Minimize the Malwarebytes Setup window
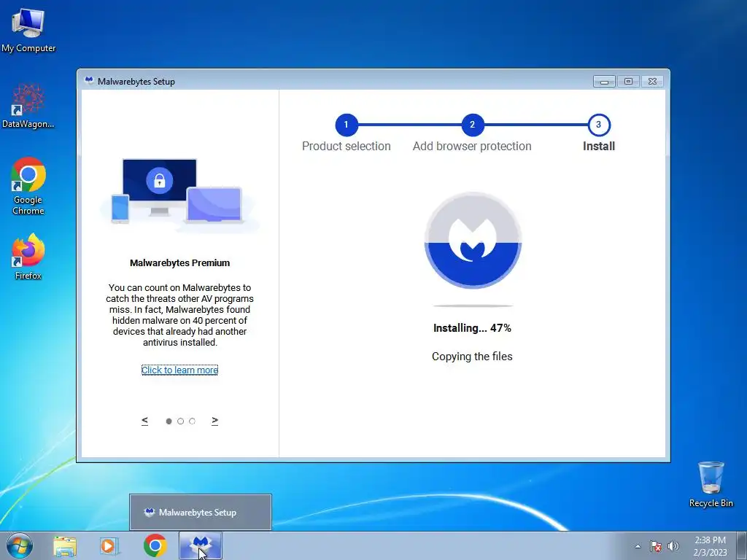Image resolution: width=747 pixels, height=560 pixels. (604, 82)
